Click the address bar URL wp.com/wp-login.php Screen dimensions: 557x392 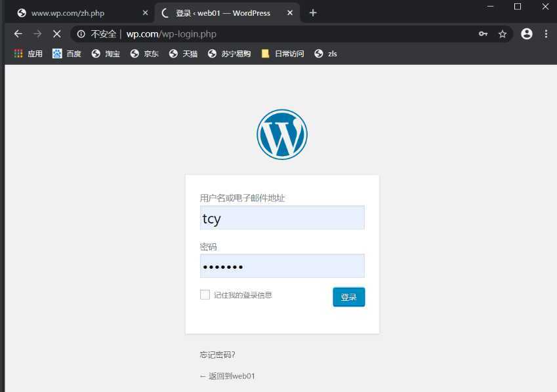pyautogui.click(x=171, y=34)
